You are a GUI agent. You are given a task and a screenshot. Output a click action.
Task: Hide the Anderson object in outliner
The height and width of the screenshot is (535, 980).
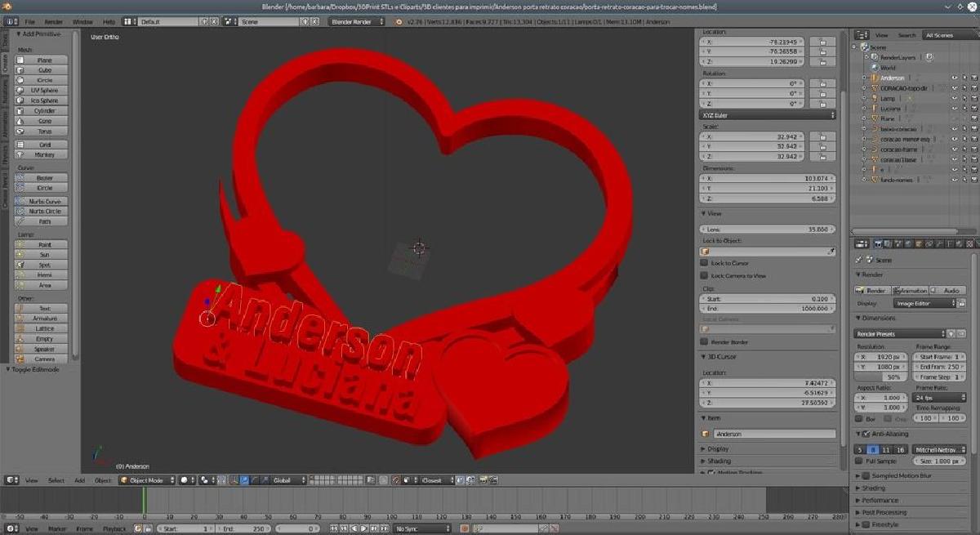954,78
